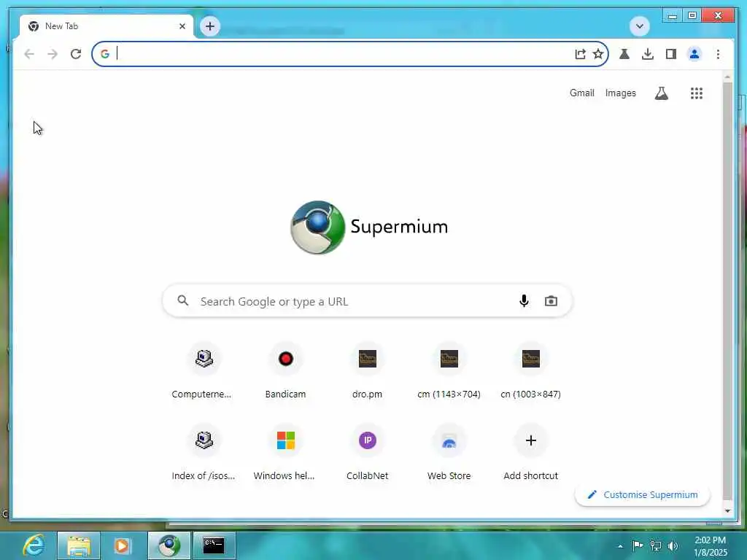Click the Google icon in the address bar

(x=105, y=54)
